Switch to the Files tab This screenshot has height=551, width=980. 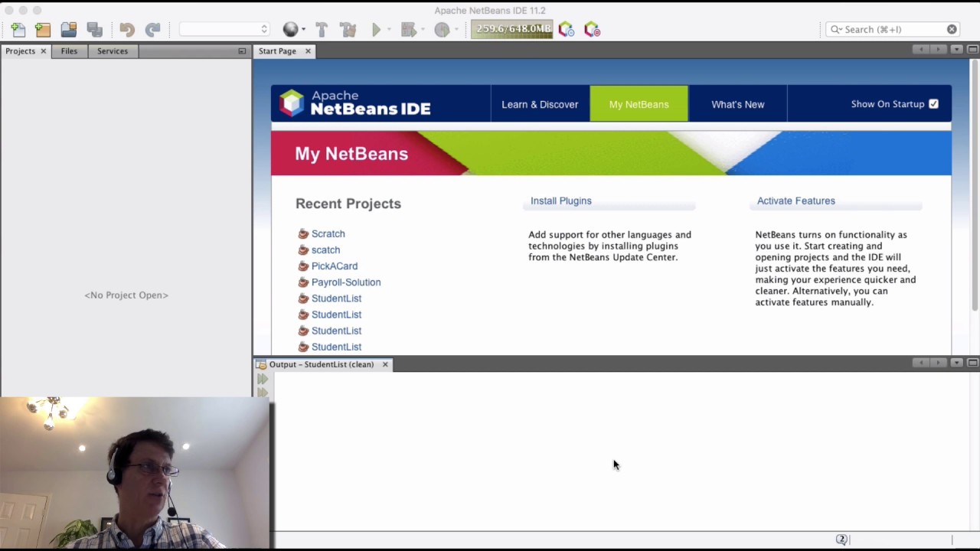pos(69,51)
